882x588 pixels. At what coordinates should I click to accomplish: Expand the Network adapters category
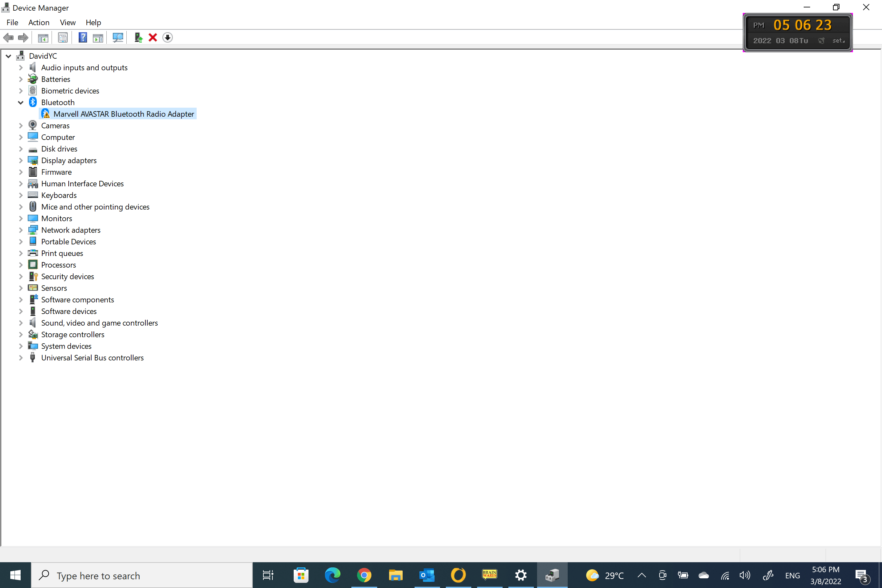tap(21, 230)
